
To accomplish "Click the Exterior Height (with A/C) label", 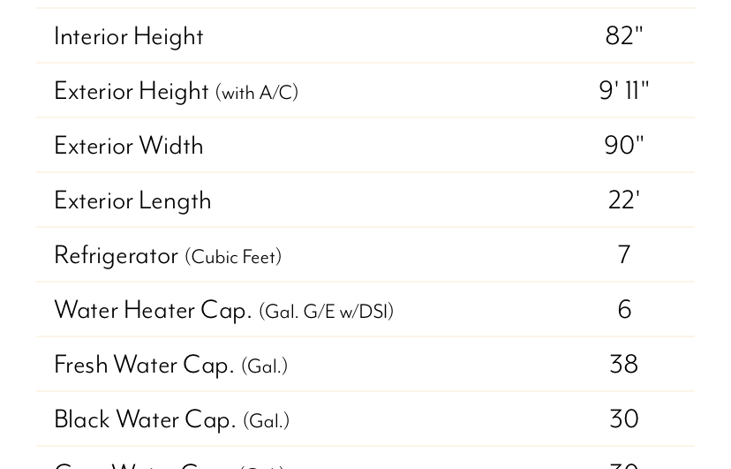I will point(176,91).
